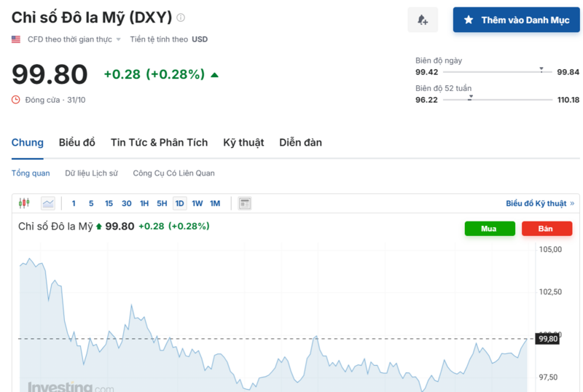Click the add alert bell icon

[x=423, y=20]
